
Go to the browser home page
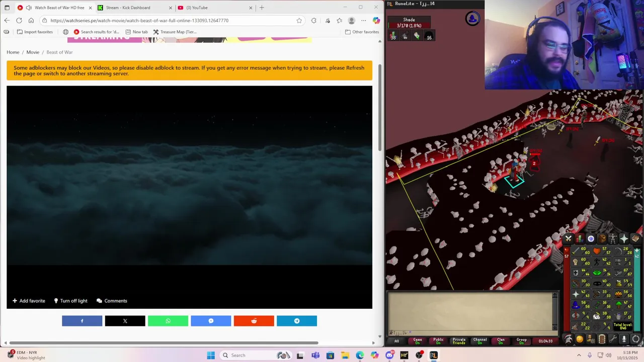[31, 21]
